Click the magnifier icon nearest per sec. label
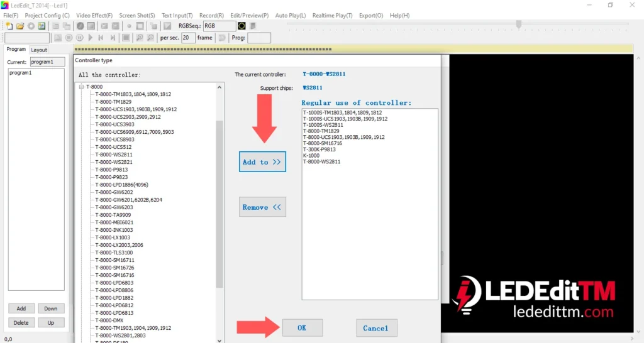Screen dimensions: 644x343 point(150,38)
